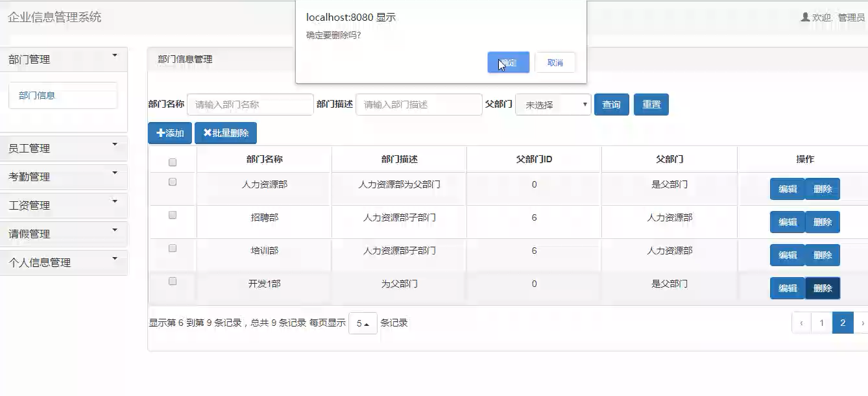Click the user icon beside 欢迎
Image resolution: width=868 pixels, height=396 pixels.
point(805,17)
